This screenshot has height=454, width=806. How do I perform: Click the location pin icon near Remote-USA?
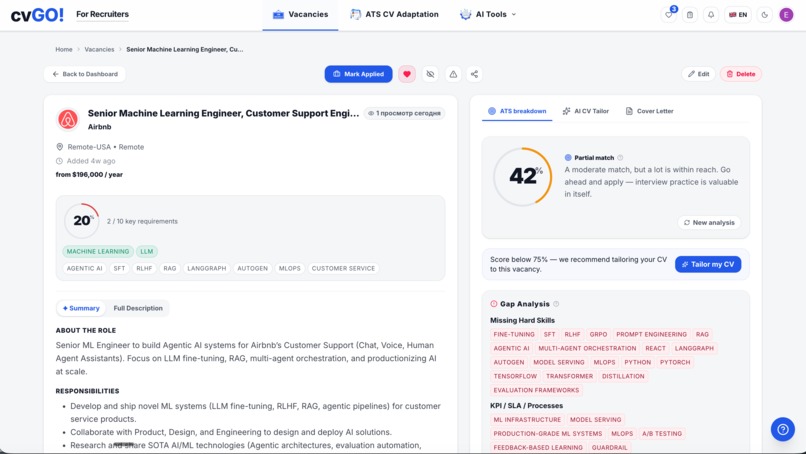[60, 147]
